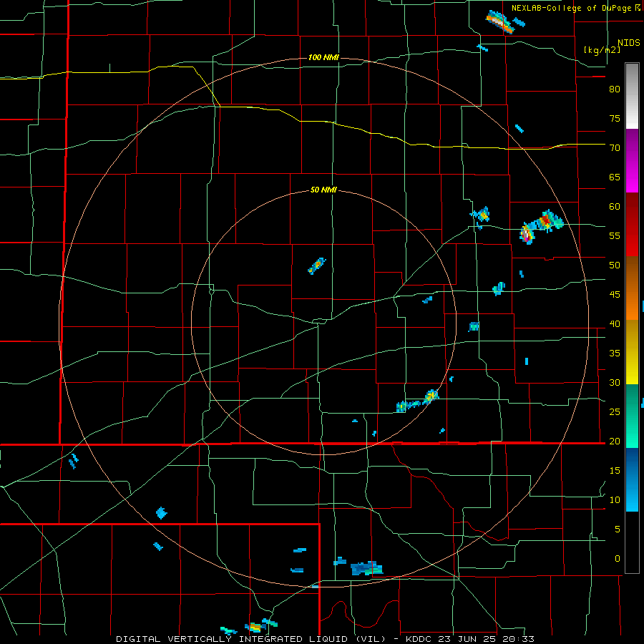Select scale value 65
Screen dimensions: 644x644
(x=615, y=177)
